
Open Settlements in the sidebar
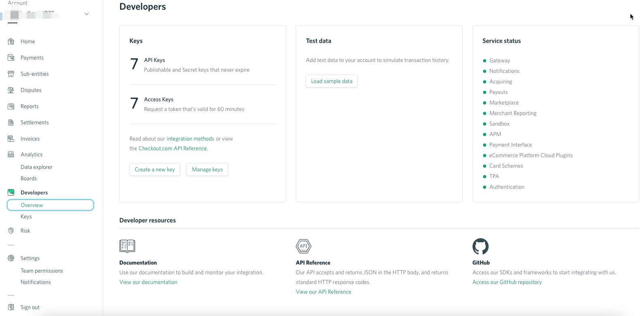(x=35, y=122)
